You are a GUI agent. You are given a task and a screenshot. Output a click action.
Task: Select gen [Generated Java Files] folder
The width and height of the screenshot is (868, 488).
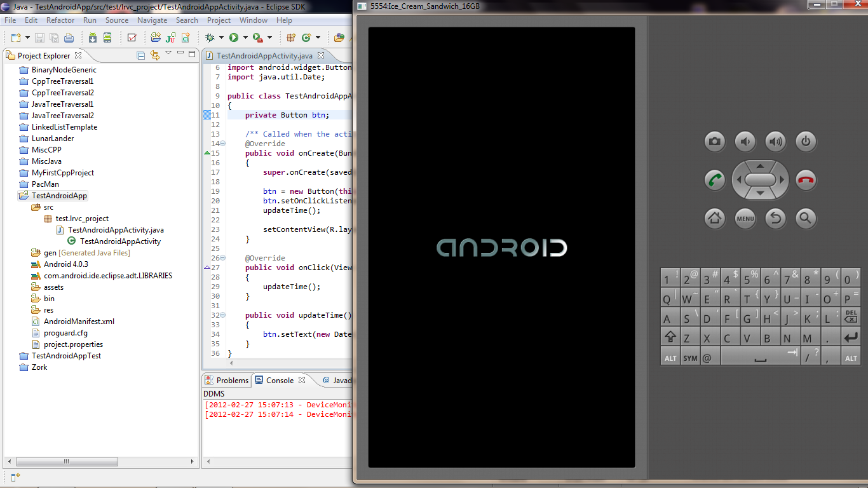point(81,253)
